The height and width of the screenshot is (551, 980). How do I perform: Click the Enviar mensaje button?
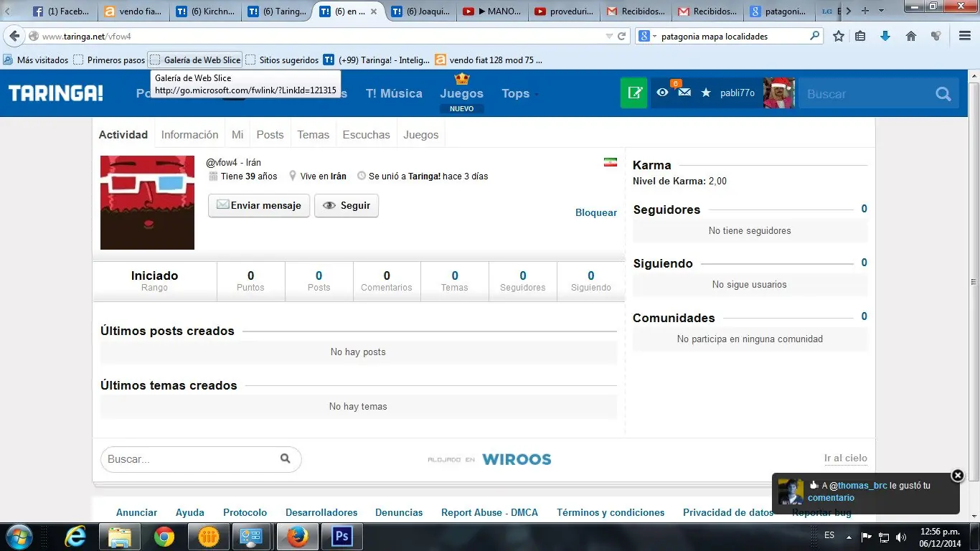(x=259, y=205)
